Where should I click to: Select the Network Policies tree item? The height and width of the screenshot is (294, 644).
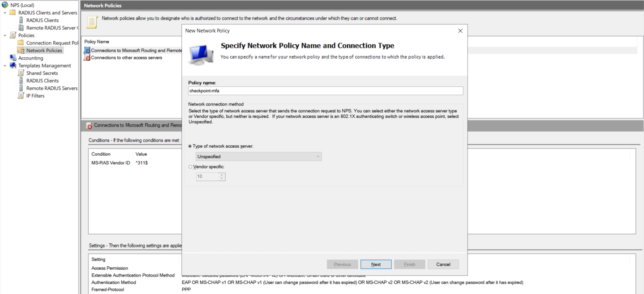(x=44, y=51)
